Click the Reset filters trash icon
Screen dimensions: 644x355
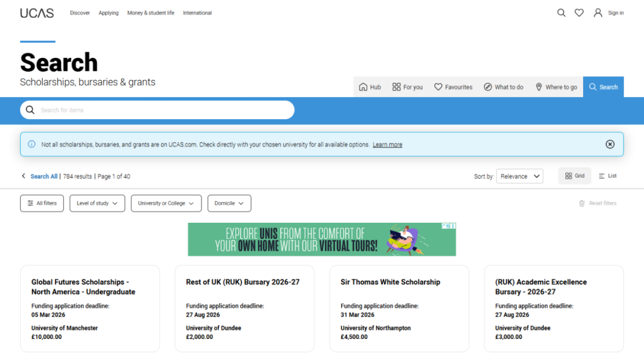coord(582,204)
